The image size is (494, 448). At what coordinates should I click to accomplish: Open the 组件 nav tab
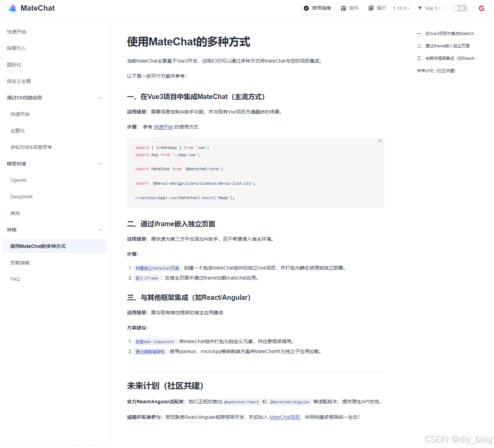click(350, 8)
